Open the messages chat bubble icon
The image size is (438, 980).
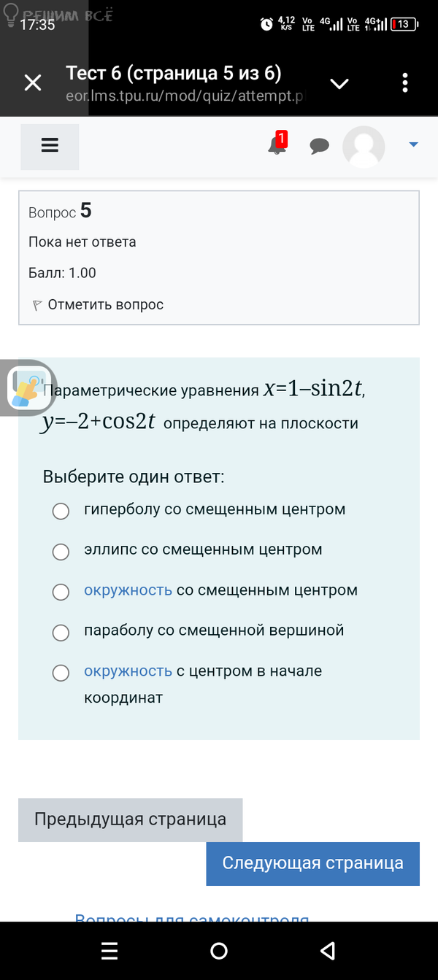pyautogui.click(x=319, y=146)
